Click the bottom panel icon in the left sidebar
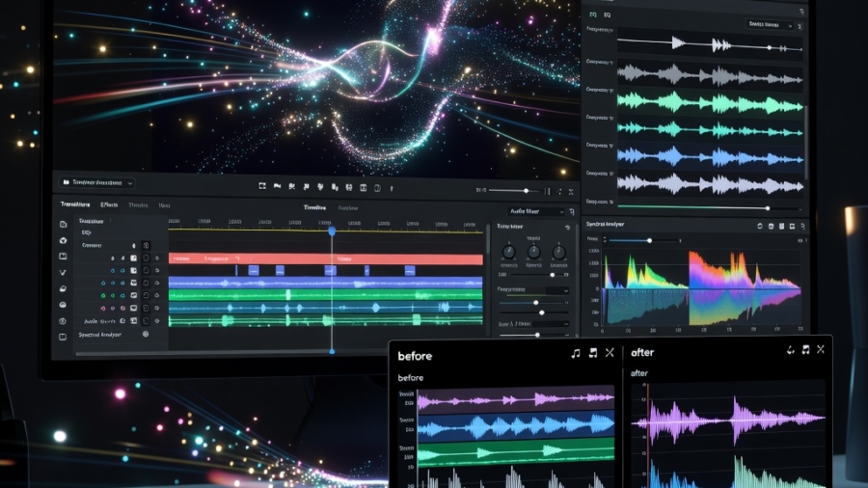868x488 pixels. (63, 337)
